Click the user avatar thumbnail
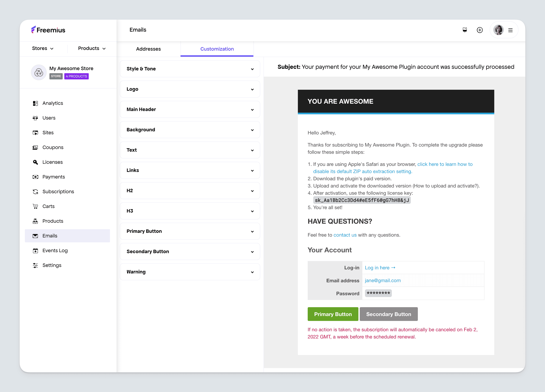 pyautogui.click(x=498, y=30)
